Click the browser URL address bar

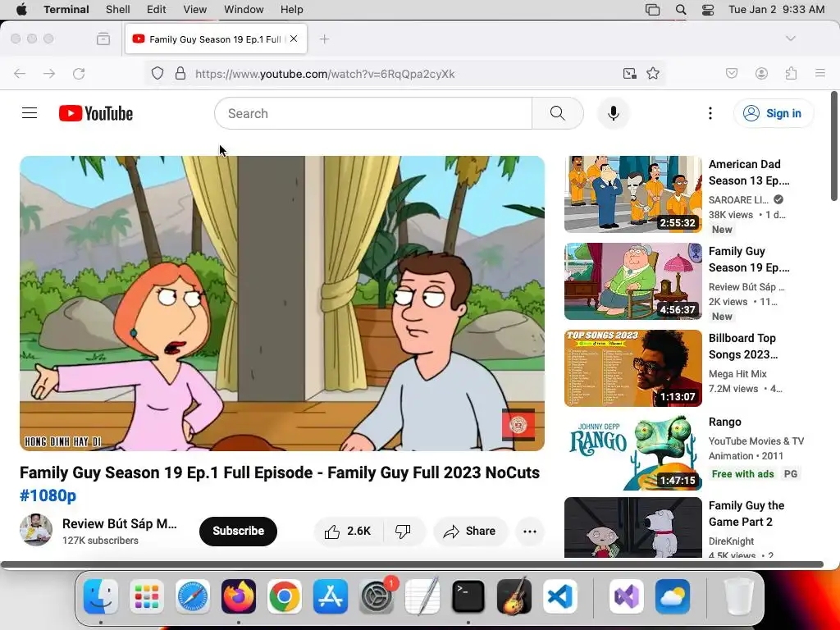click(407, 73)
